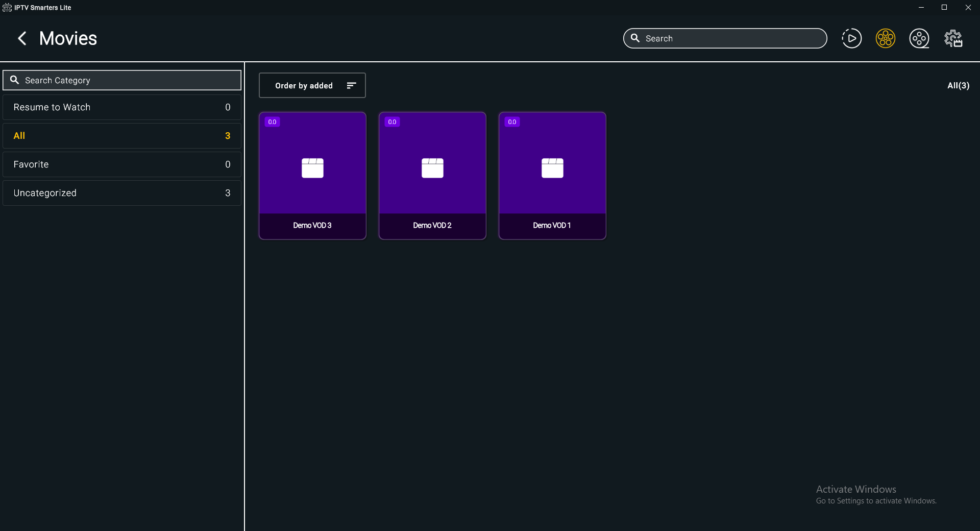Select the yellow Movies film reel icon
The image size is (980, 531).
[x=885, y=38]
